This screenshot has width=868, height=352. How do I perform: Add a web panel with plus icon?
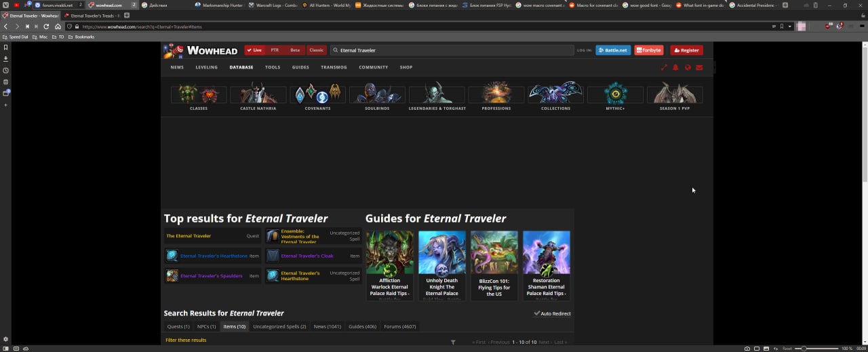coord(5,105)
